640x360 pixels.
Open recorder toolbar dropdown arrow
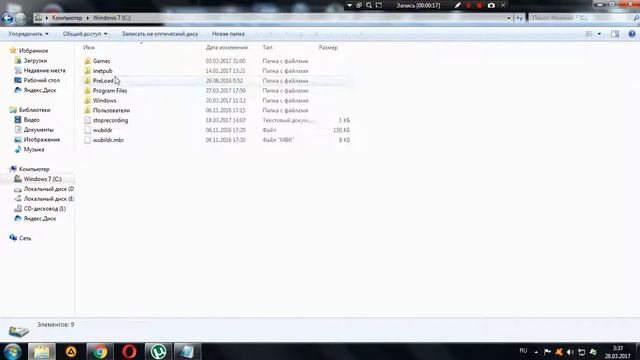[x=349, y=5]
